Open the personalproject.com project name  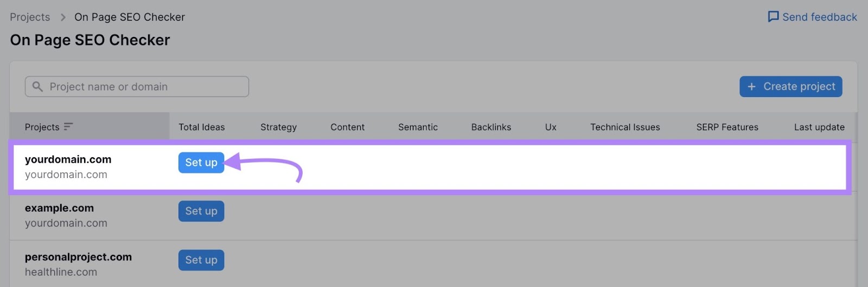pyautogui.click(x=78, y=257)
